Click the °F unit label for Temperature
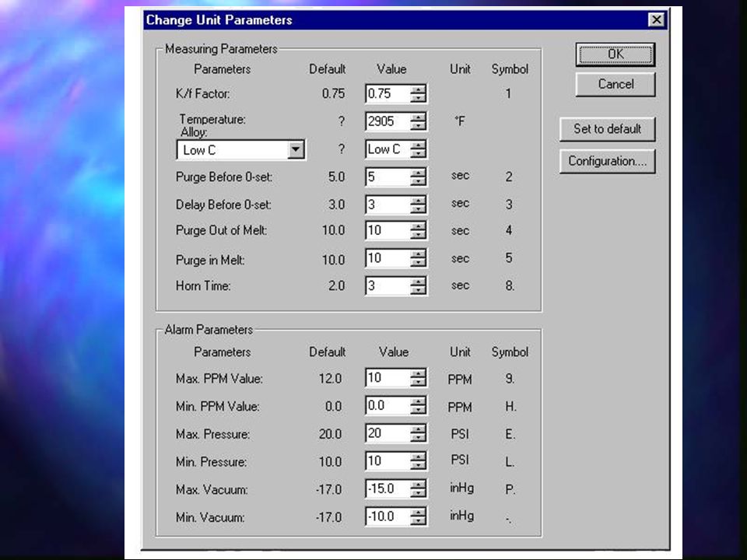The height and width of the screenshot is (560, 747). [x=459, y=121]
